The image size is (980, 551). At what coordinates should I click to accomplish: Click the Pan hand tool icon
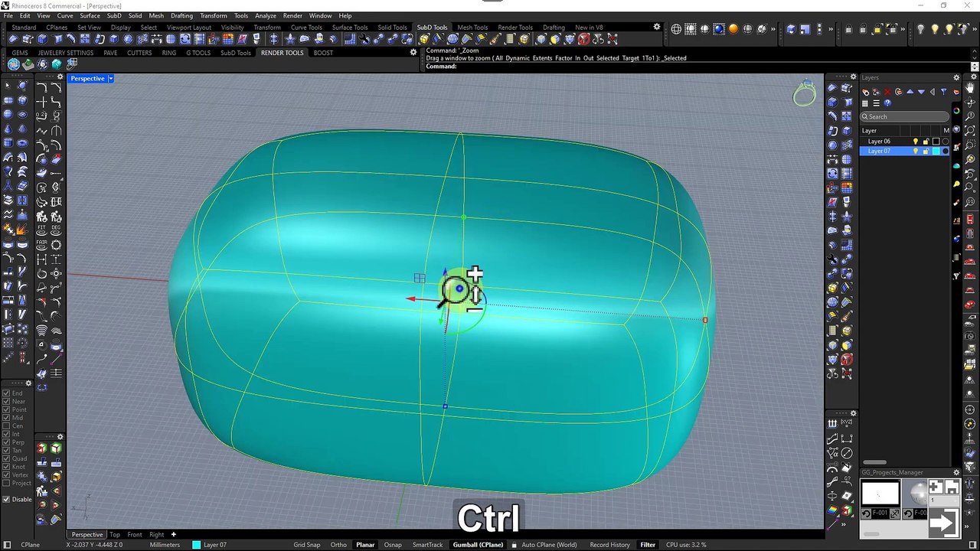click(969, 88)
